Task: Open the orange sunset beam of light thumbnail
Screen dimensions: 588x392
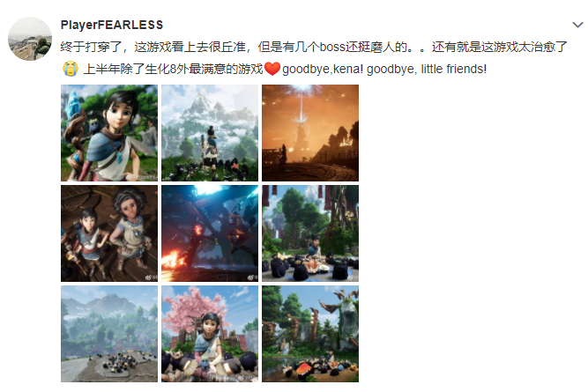Action: (310, 133)
